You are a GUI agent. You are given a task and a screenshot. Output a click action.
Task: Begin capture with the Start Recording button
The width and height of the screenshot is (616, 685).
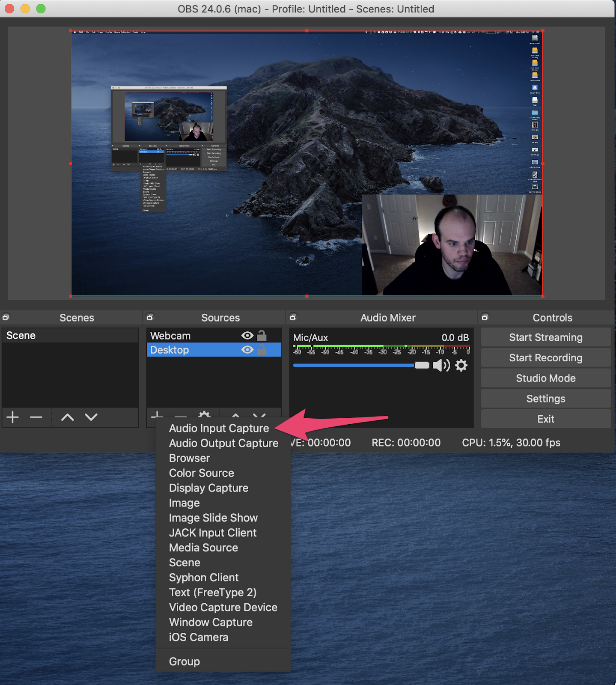click(546, 358)
